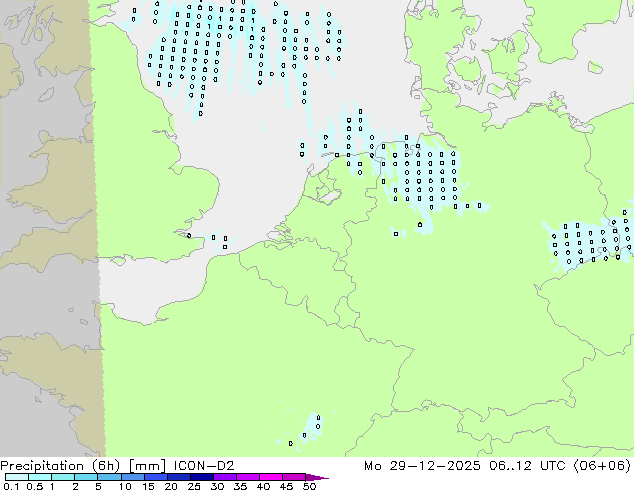
Task: Click the '0.1' legend scale value
Action: 11,486
